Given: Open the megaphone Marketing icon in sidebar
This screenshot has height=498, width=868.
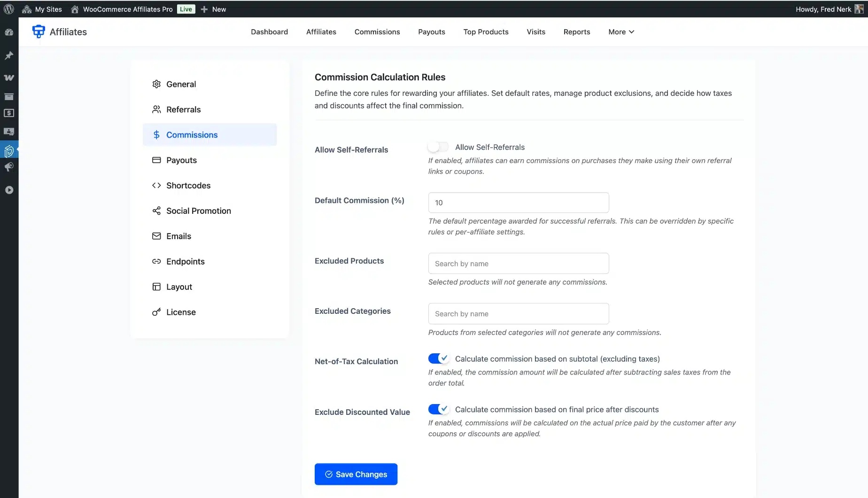Looking at the screenshot, I should tap(9, 167).
